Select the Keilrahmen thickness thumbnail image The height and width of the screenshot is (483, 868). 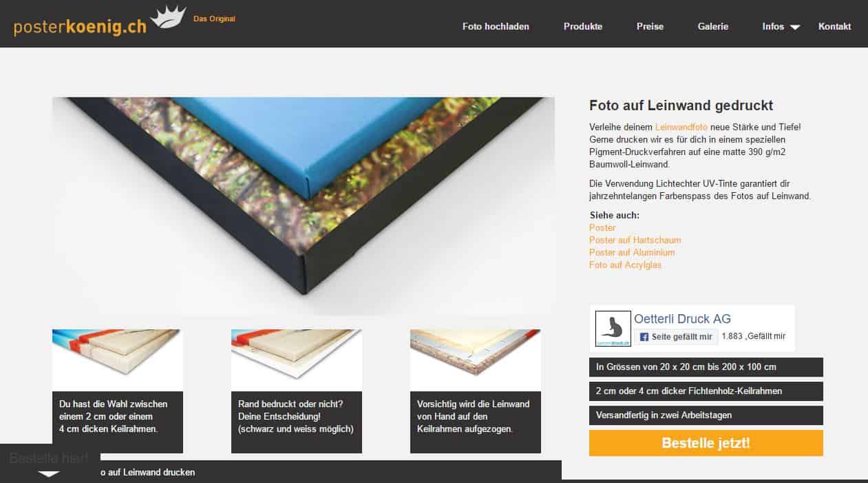[x=118, y=360]
